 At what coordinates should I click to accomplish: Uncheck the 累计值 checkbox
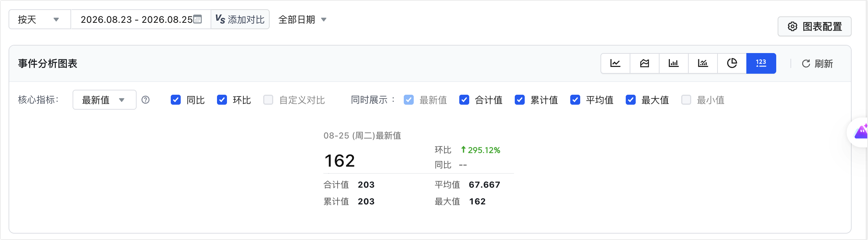point(520,100)
